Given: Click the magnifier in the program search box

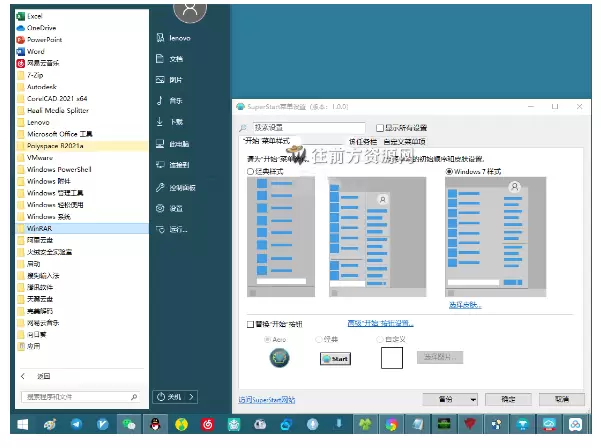Looking at the screenshot, I should [x=134, y=397].
